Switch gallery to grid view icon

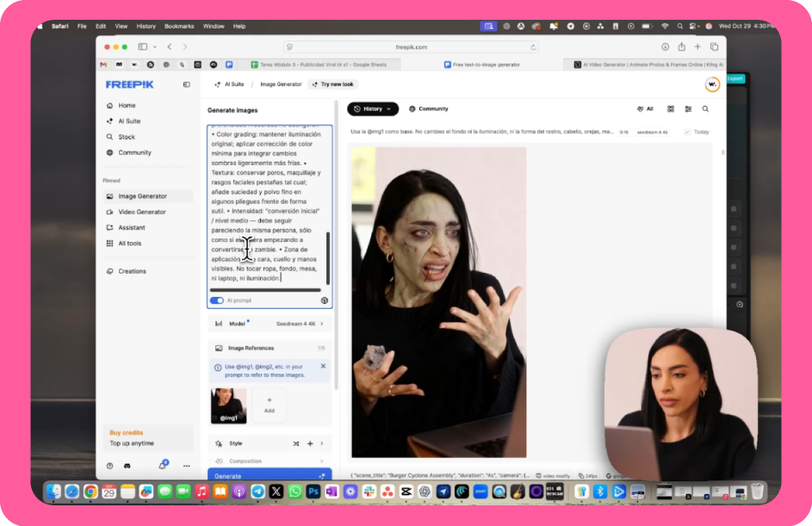coord(671,109)
